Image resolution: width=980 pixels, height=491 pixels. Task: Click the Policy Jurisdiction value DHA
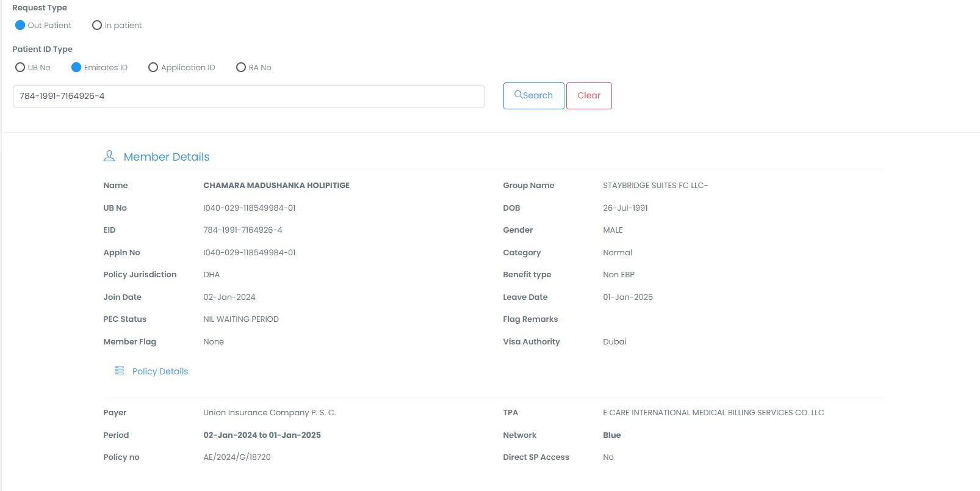click(212, 274)
